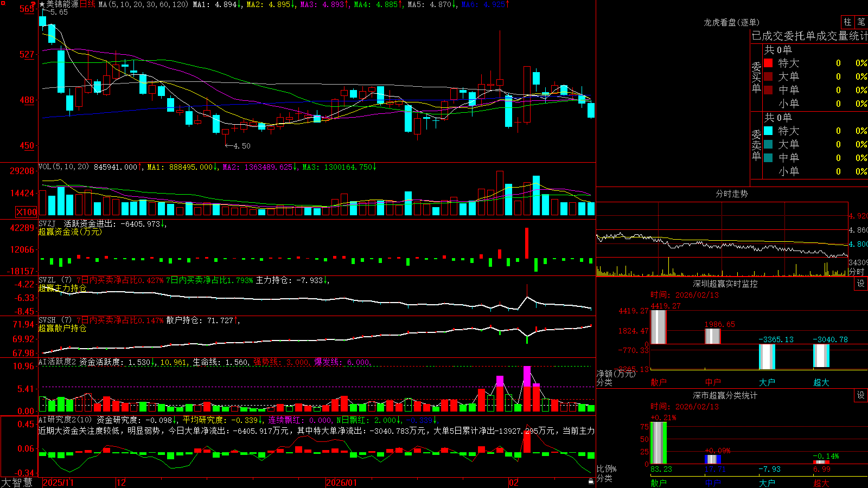Select the SVZJ indicator label
868x488 pixels.
coord(47,223)
